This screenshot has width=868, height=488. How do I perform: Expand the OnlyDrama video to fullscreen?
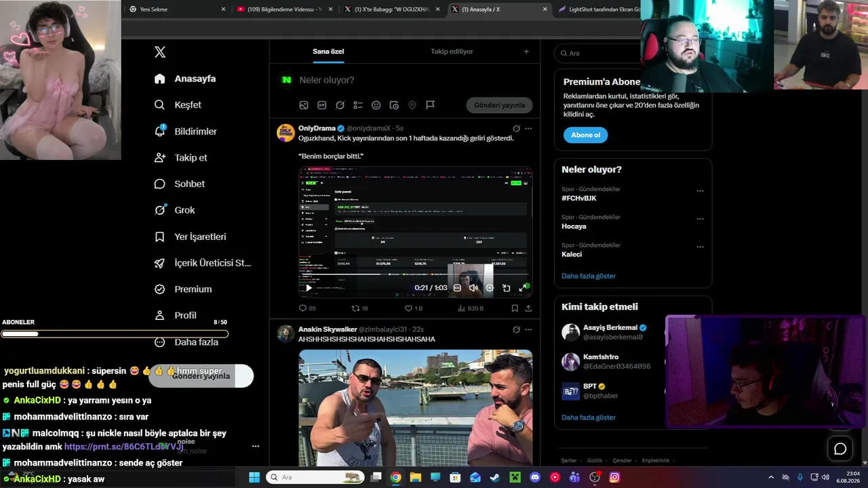tap(522, 288)
